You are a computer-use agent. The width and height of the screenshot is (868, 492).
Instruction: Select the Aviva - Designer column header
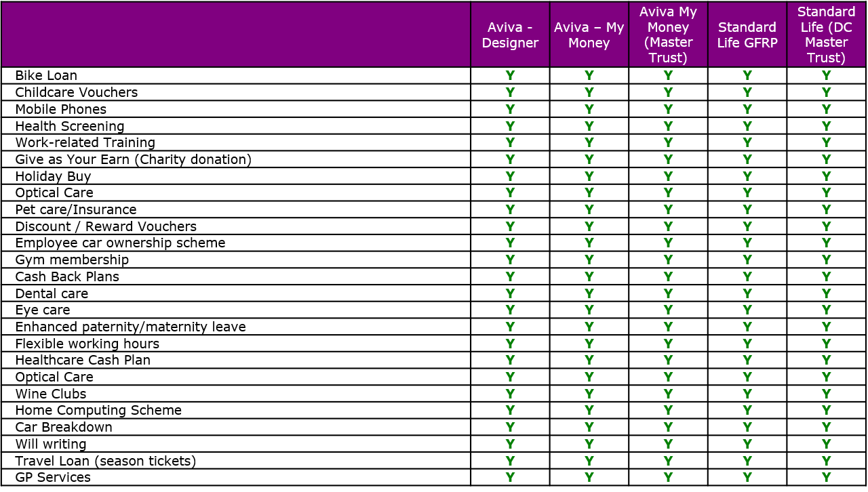point(510,35)
